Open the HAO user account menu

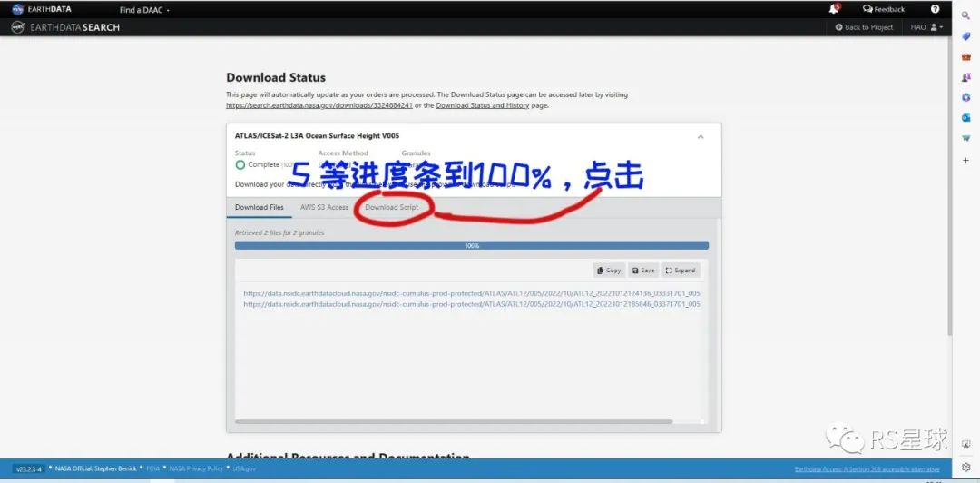[926, 27]
